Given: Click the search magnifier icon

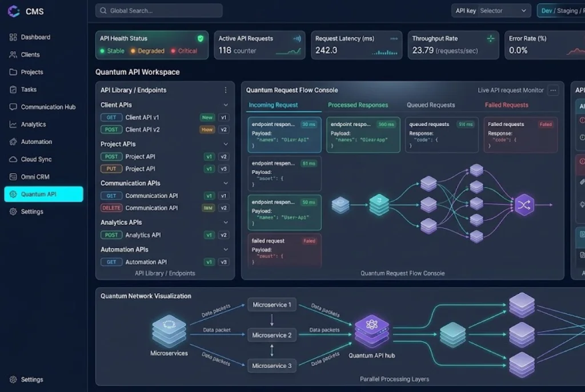Looking at the screenshot, I should (103, 11).
